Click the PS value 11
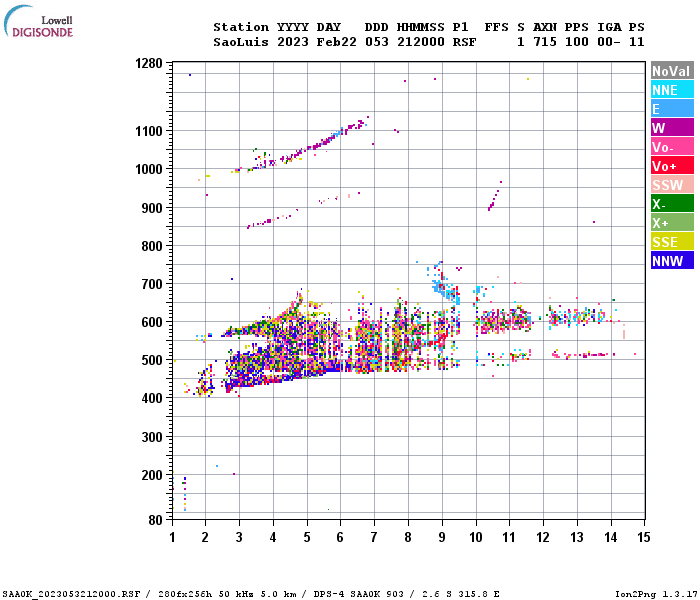This screenshot has height=600, width=700. click(637, 42)
